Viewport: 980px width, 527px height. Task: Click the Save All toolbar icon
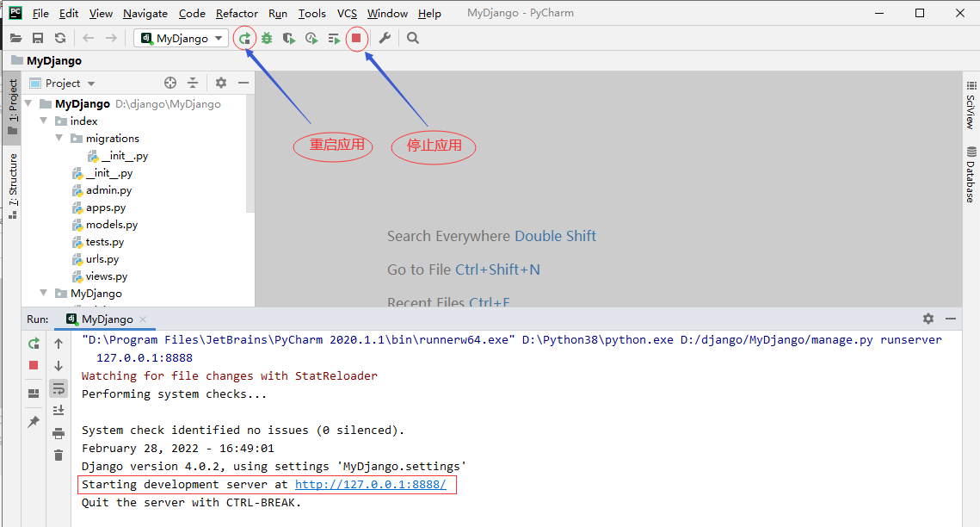(x=38, y=38)
